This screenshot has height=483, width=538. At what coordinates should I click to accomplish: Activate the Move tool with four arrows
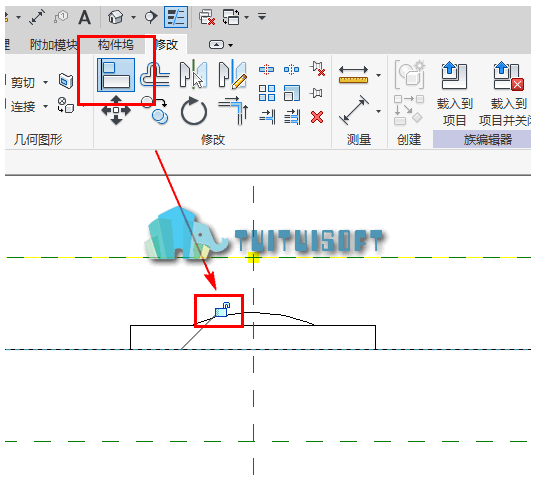tap(116, 110)
